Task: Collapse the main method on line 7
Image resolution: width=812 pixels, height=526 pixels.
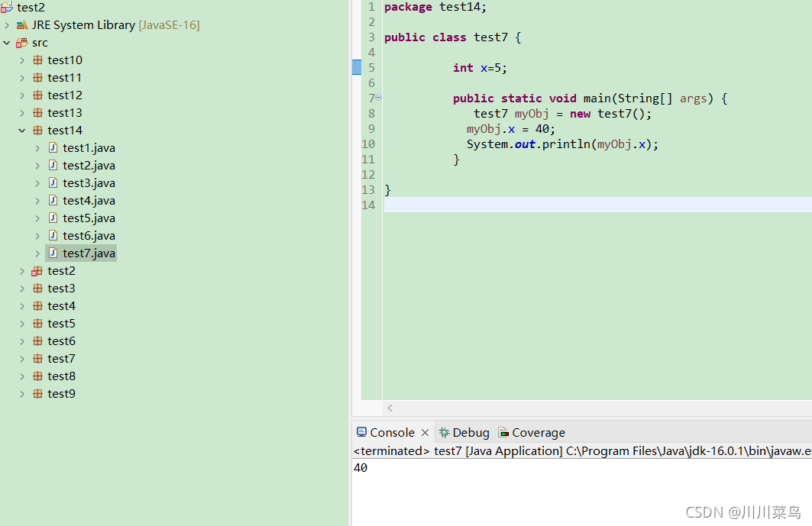Action: click(379, 97)
